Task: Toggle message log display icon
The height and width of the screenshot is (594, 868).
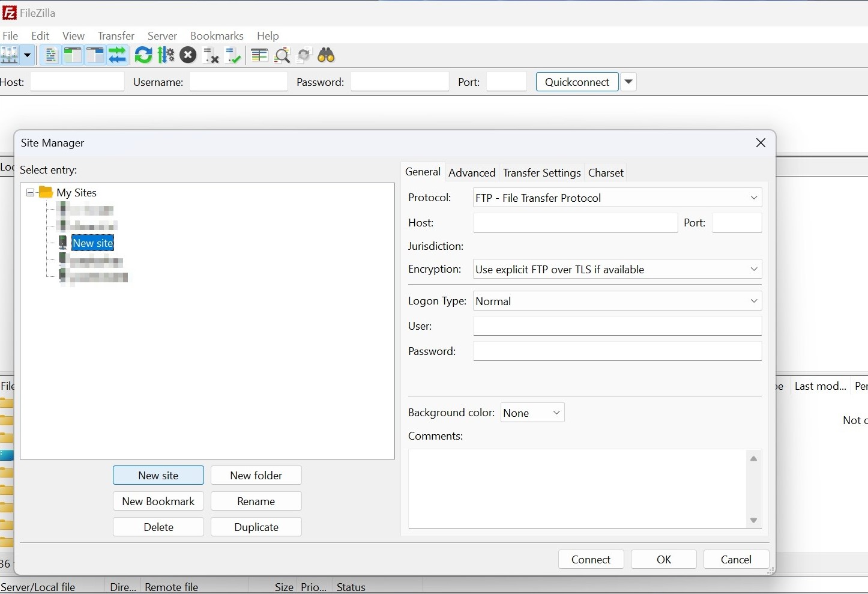Action: 50,56
